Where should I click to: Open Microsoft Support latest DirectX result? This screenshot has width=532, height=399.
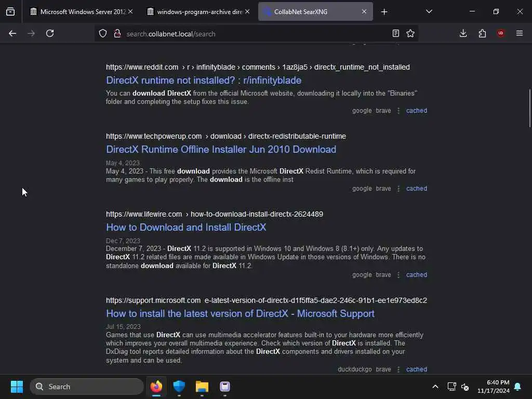click(x=240, y=313)
